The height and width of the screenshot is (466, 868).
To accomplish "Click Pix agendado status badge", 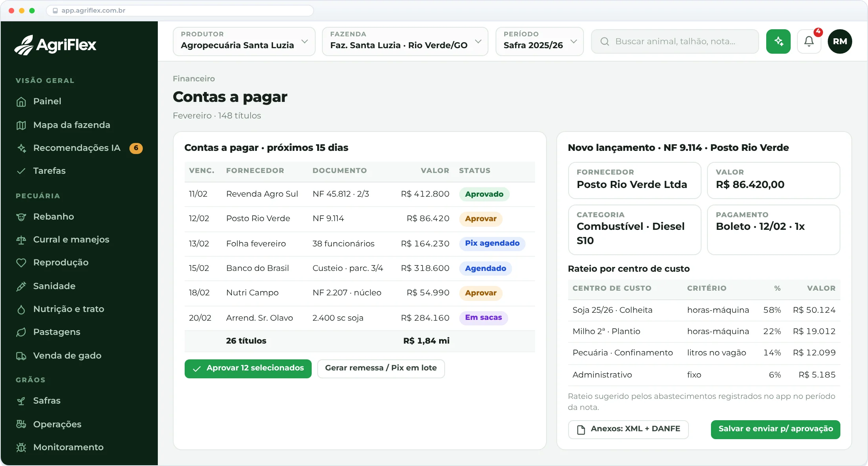I will tap(492, 243).
